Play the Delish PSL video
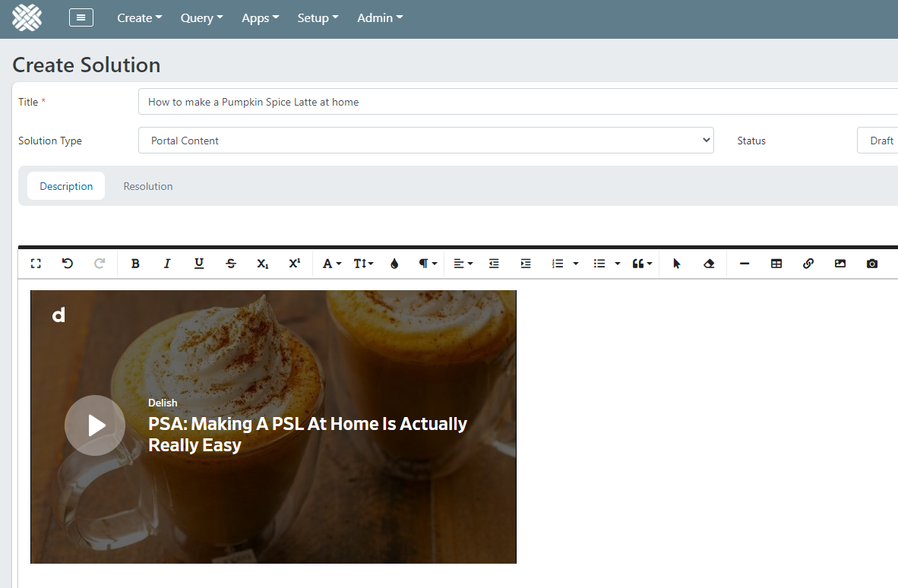898x588 pixels. coord(95,425)
